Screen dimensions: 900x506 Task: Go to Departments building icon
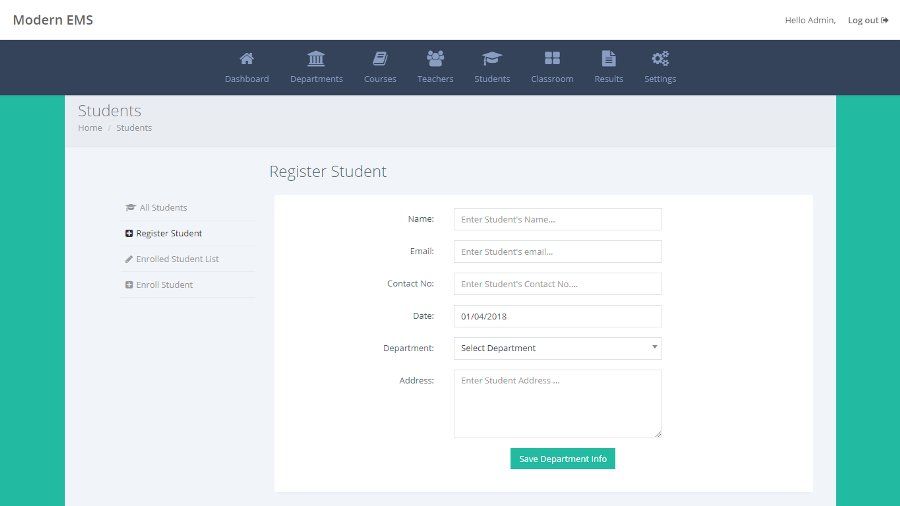(x=316, y=59)
